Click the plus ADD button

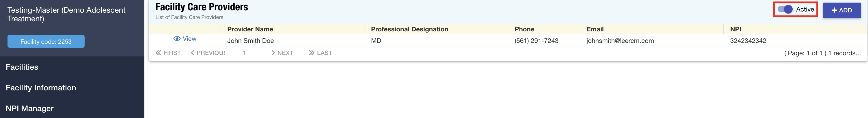coord(841,10)
